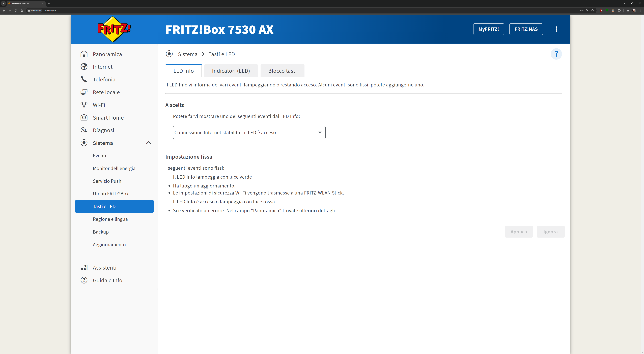Click the Assistenti wizard icon
Image resolution: width=644 pixels, height=354 pixels.
[x=84, y=268]
